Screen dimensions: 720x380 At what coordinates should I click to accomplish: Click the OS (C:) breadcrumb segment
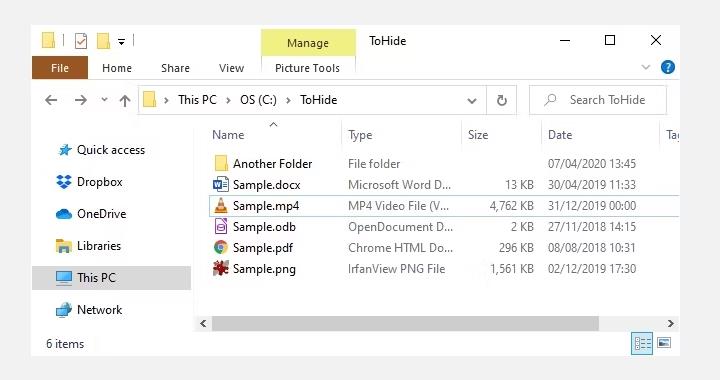click(258, 100)
